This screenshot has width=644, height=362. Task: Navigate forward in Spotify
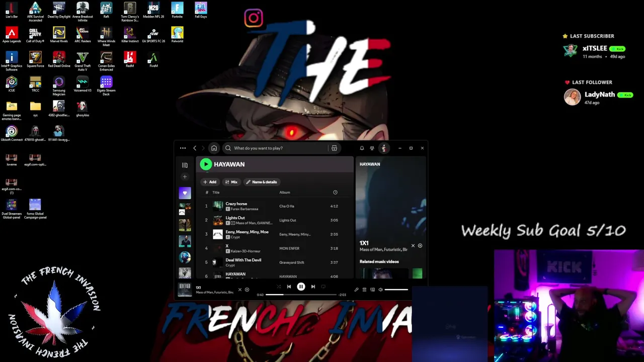[203, 148]
